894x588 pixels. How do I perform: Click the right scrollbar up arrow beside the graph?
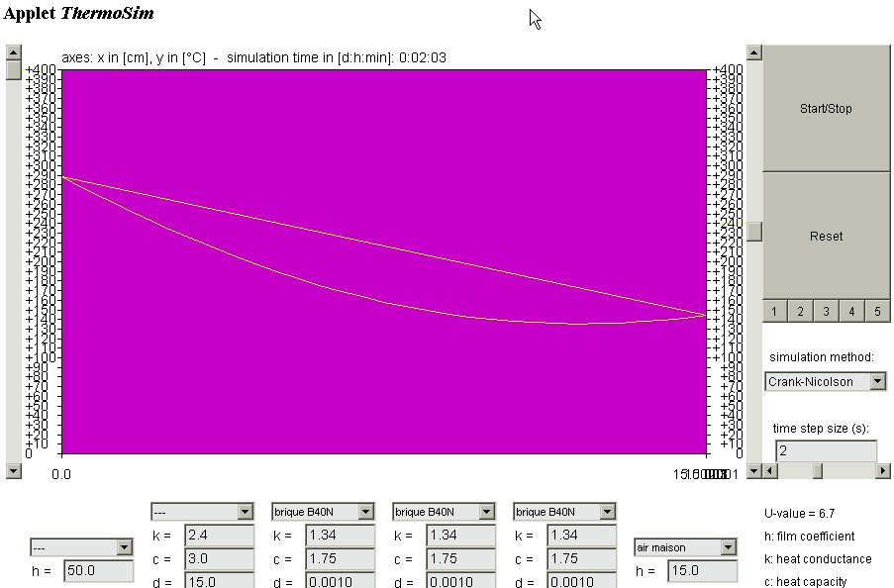point(754,52)
